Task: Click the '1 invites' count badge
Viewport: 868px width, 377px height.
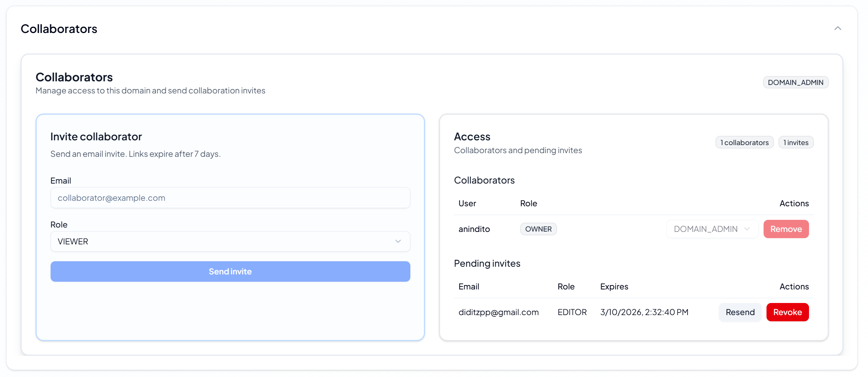Action: tap(796, 143)
